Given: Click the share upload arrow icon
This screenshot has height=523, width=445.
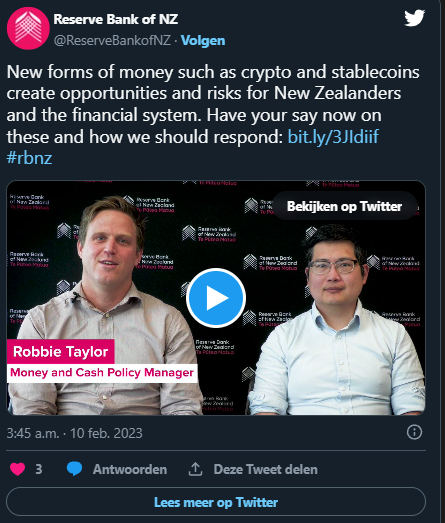Looking at the screenshot, I should pos(195,469).
